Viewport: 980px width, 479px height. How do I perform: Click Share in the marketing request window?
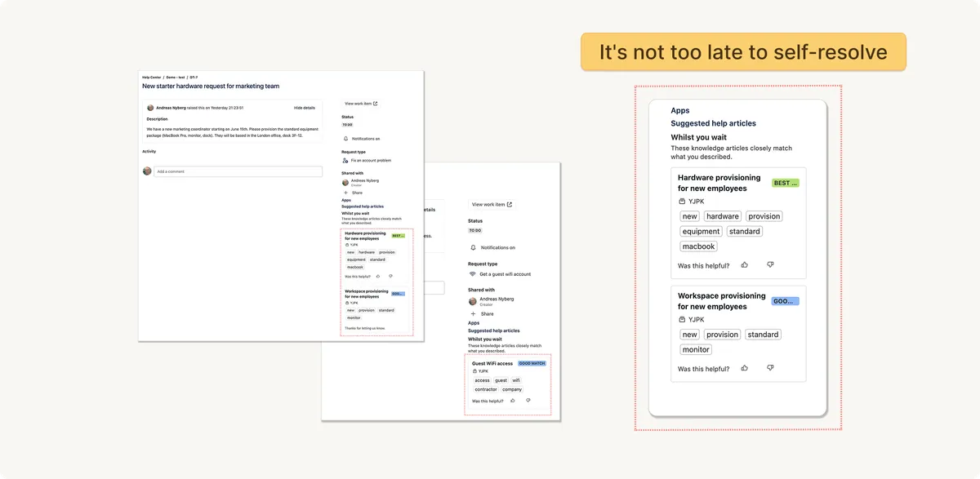pyautogui.click(x=358, y=193)
